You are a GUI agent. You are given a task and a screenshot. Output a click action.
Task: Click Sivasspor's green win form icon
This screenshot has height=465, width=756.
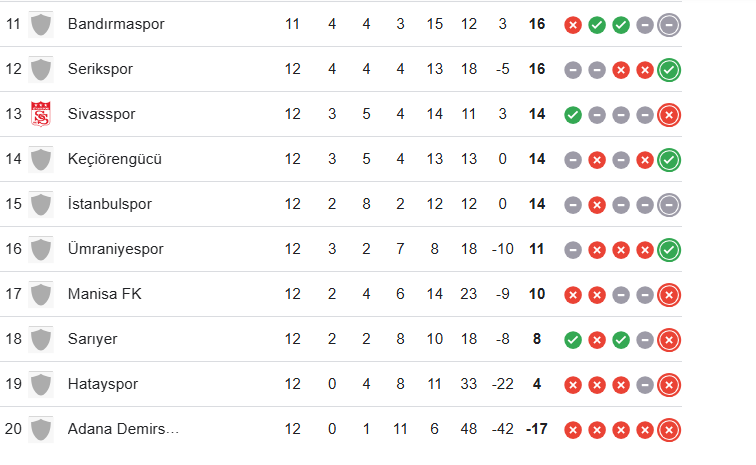pyautogui.click(x=573, y=115)
